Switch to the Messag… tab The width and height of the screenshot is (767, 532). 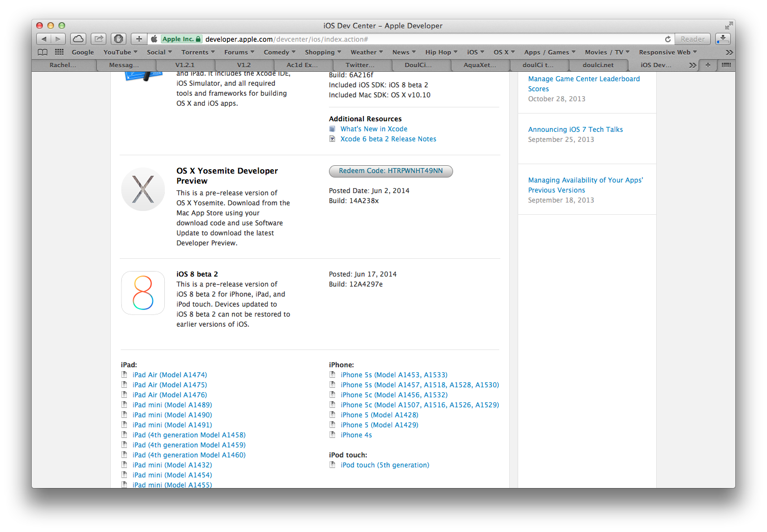click(x=124, y=65)
